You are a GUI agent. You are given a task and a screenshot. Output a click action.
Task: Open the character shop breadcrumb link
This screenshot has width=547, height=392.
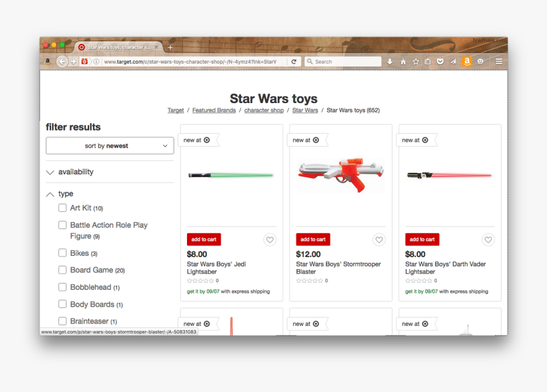264,110
